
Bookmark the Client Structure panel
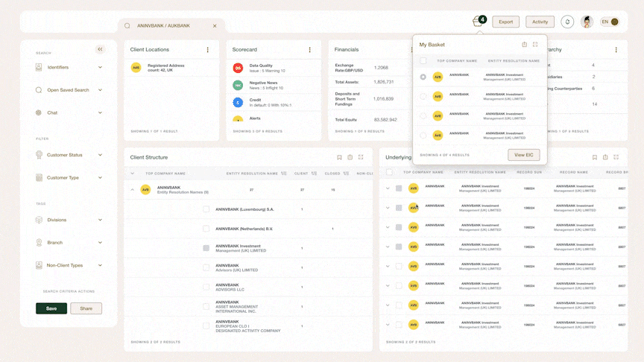coord(339,157)
